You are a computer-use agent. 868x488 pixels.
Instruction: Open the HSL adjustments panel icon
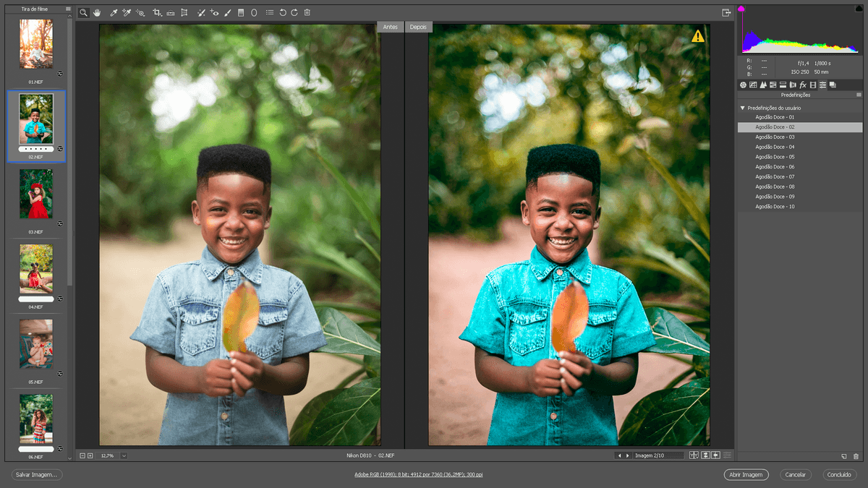773,85
